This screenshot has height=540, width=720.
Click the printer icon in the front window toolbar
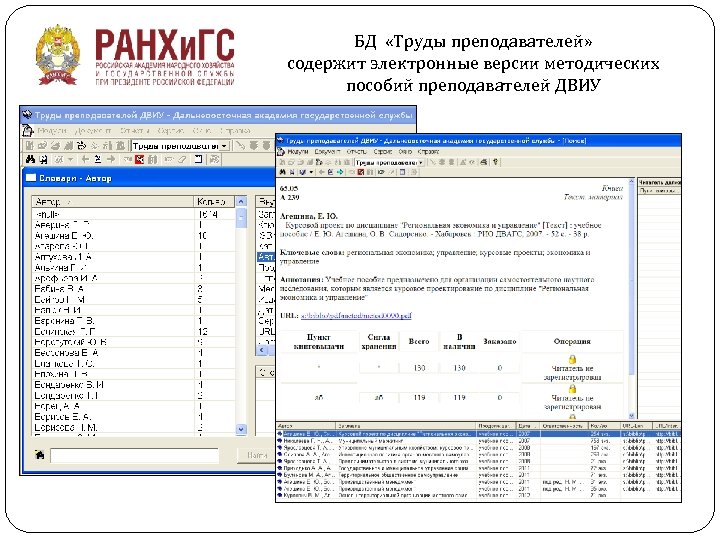click(484, 162)
